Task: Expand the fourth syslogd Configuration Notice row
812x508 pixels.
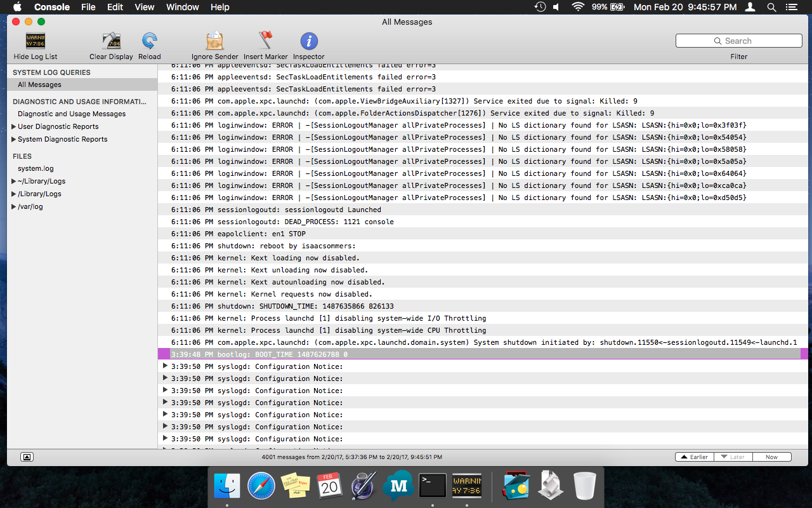Action: (x=166, y=402)
